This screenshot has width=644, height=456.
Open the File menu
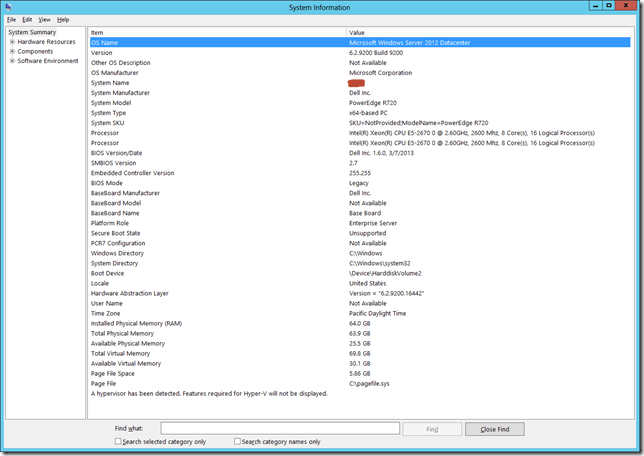[x=11, y=20]
